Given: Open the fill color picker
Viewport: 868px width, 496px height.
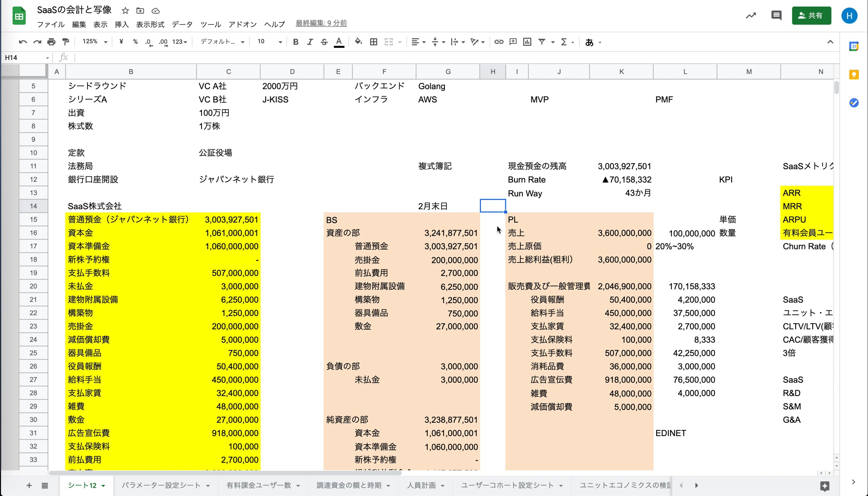Looking at the screenshot, I should tap(358, 42).
